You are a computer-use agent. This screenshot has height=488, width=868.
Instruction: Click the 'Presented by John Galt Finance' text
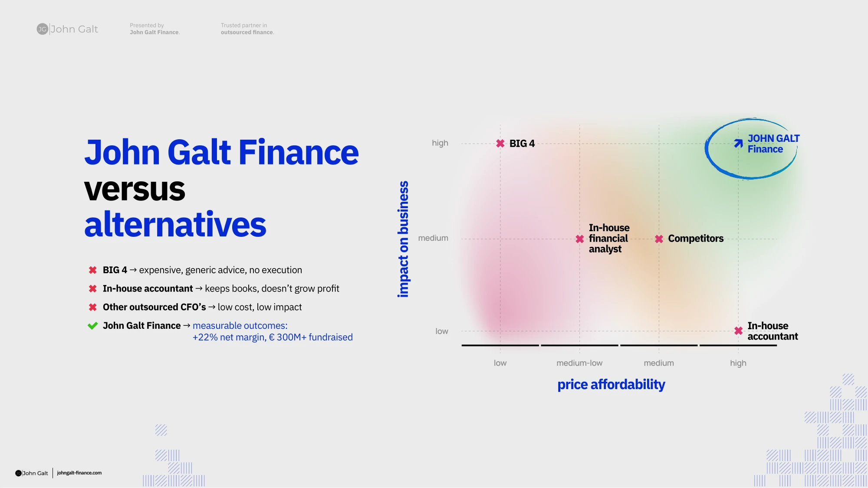pos(155,29)
